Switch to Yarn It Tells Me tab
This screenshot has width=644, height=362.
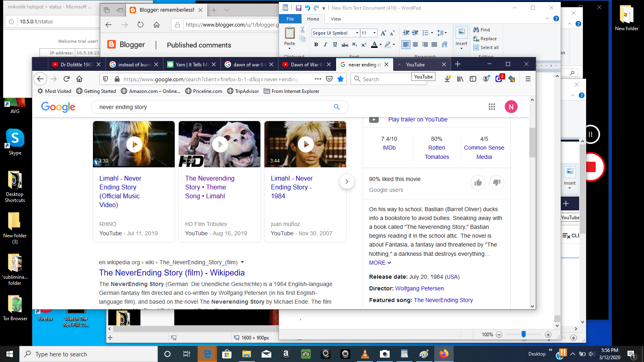(x=192, y=64)
